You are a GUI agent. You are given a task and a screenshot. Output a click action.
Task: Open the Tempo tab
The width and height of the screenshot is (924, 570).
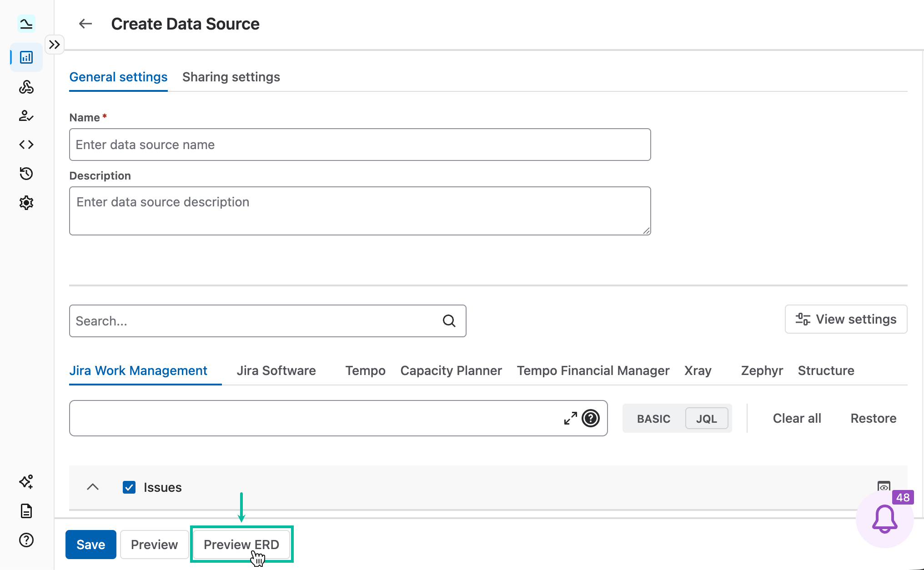pyautogui.click(x=365, y=370)
